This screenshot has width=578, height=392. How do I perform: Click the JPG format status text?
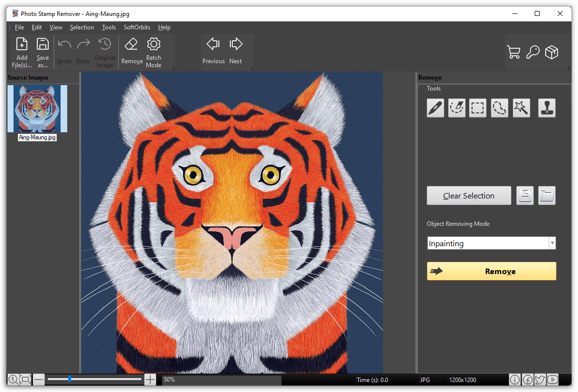click(425, 380)
